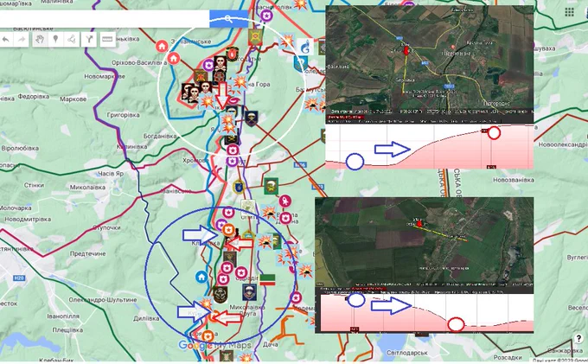Image resolution: width=588 pixels, height=364 pixels.
Task: Select the orange star marker at the bottom
Action: (208, 335)
